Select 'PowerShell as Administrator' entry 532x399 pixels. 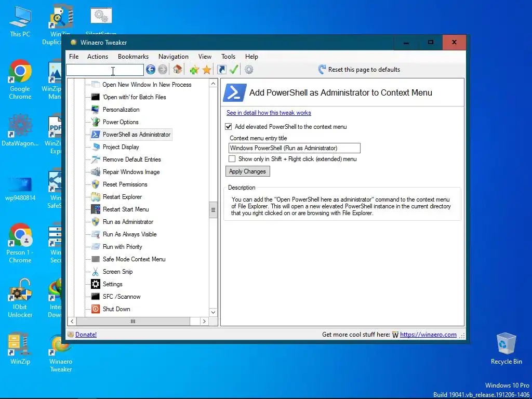(x=137, y=135)
